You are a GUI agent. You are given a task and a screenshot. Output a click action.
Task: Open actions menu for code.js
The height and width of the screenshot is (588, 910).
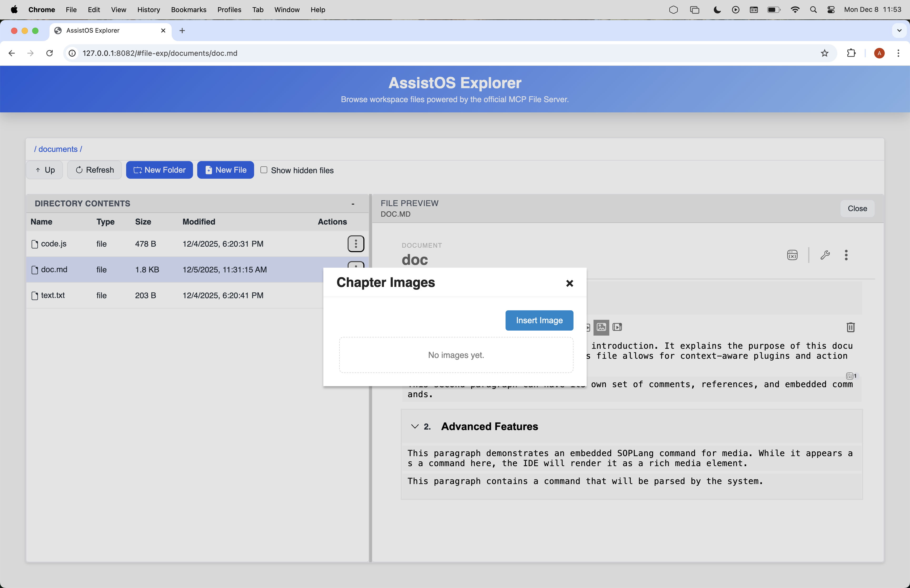[355, 244]
